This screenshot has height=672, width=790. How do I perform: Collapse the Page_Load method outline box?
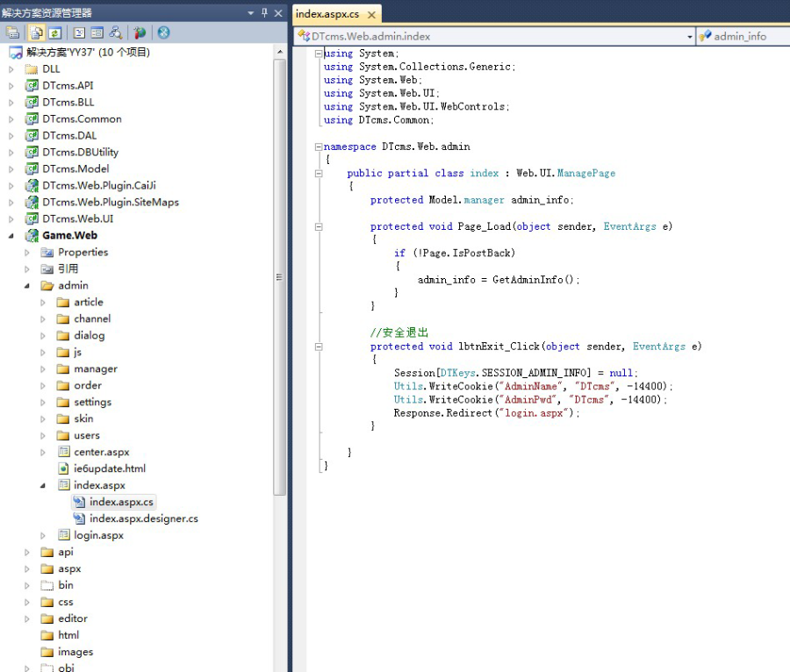(x=318, y=226)
